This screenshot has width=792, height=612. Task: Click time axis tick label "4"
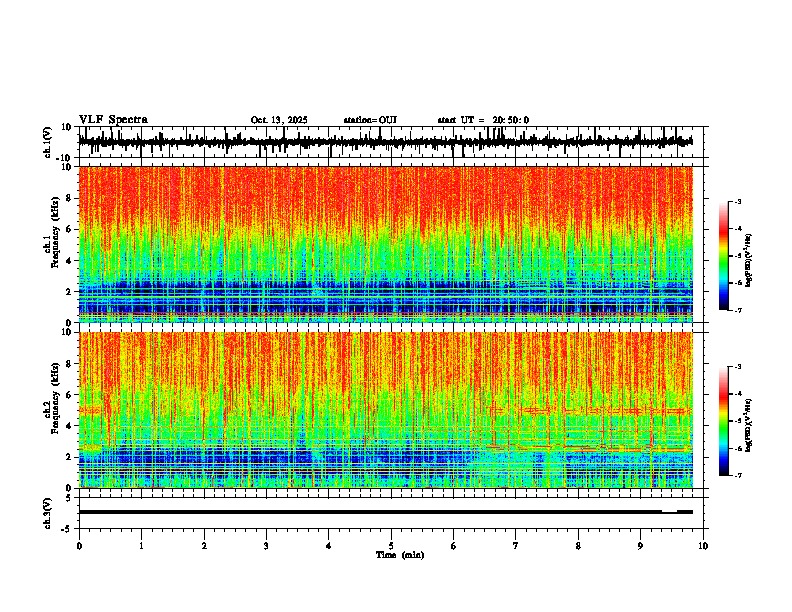328,546
